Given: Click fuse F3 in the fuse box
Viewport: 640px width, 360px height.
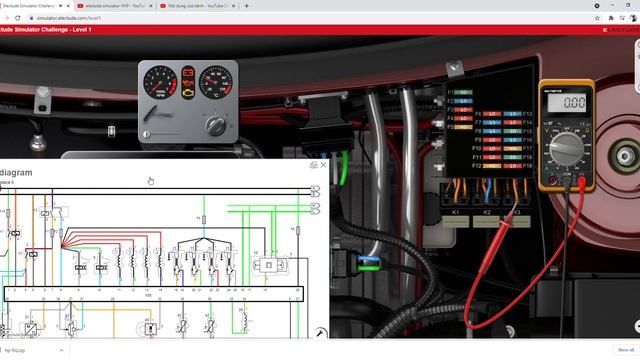Looking at the screenshot, I should coord(463,110).
